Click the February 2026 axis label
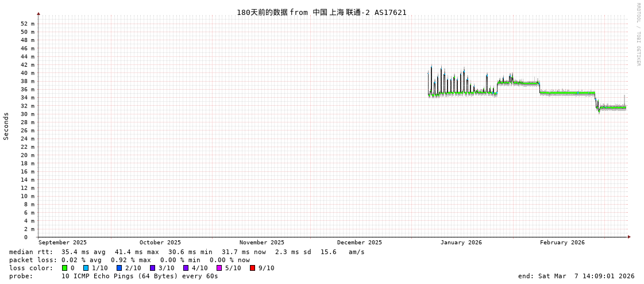Viewport: 644px width, 284px height. [562, 243]
